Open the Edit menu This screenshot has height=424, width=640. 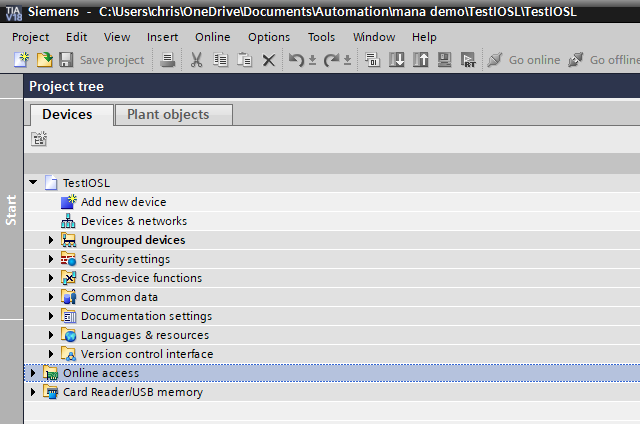(76, 37)
